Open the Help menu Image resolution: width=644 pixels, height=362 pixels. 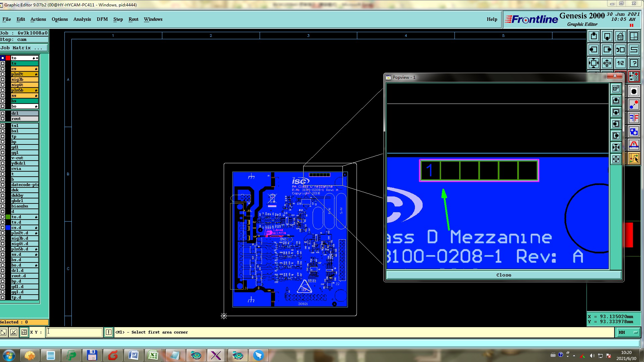tap(492, 19)
